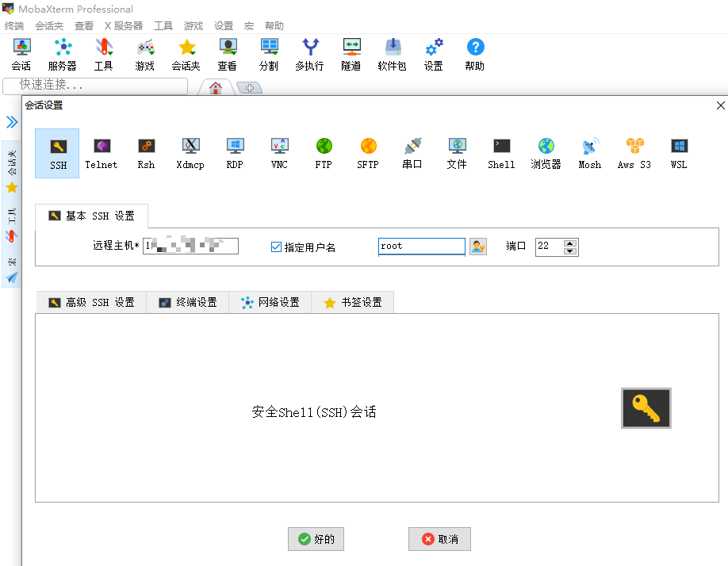Select the Aws S3 session type

point(634,153)
